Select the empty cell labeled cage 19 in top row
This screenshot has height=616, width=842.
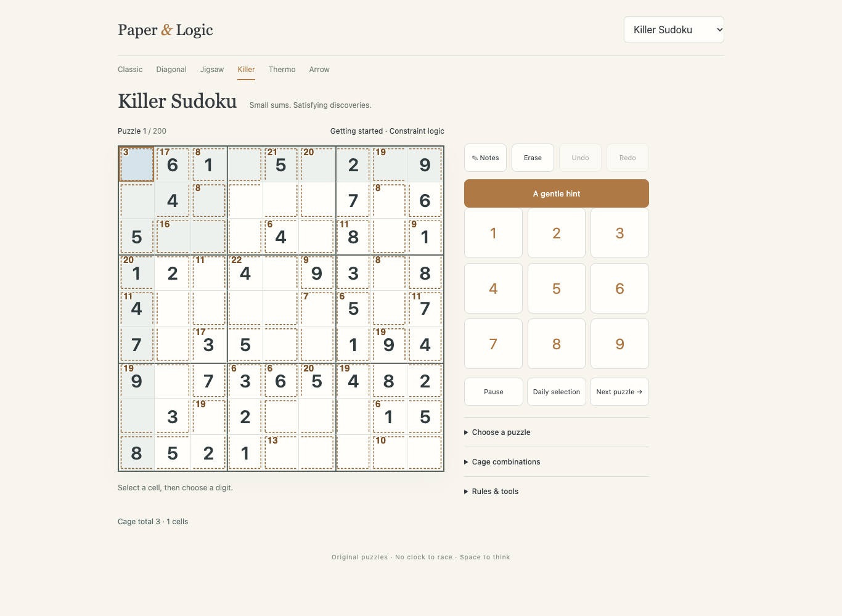point(389,164)
